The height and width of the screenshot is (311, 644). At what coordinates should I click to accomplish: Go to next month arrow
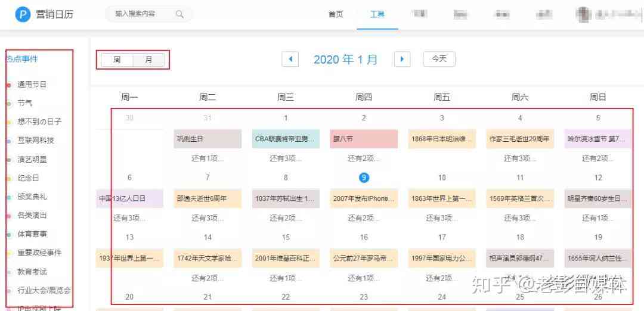click(x=402, y=59)
